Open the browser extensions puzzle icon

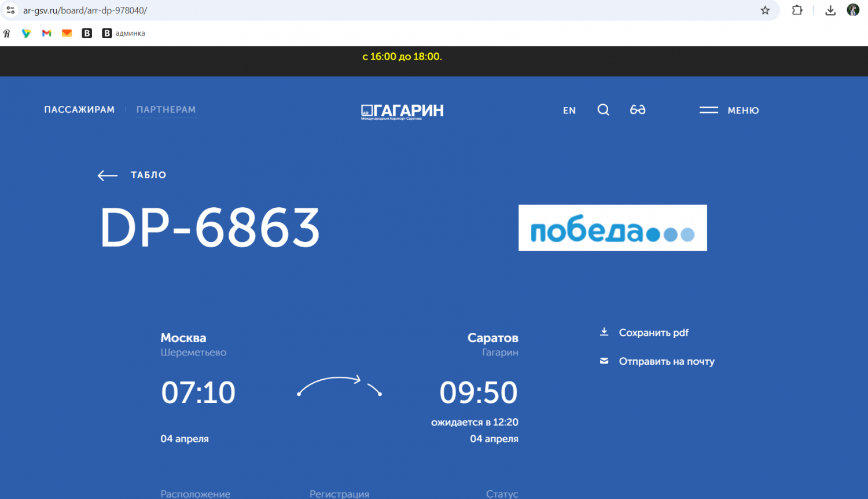[797, 10]
